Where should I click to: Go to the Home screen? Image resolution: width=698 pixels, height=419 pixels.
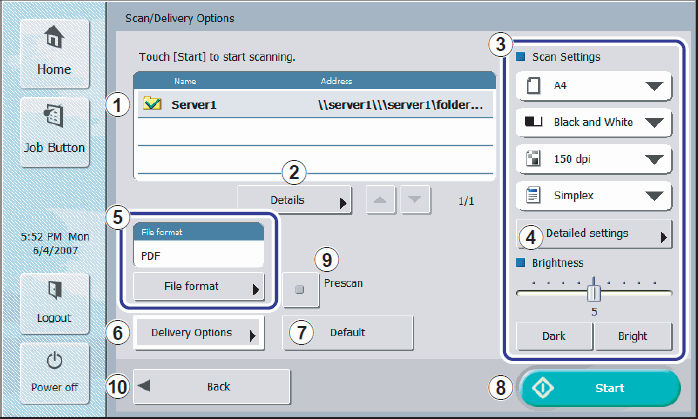point(54,51)
